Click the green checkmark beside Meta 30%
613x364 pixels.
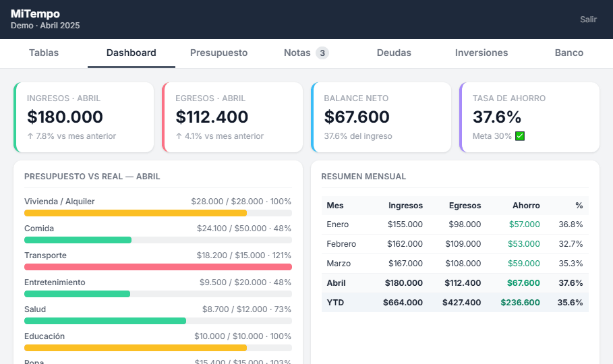point(519,136)
